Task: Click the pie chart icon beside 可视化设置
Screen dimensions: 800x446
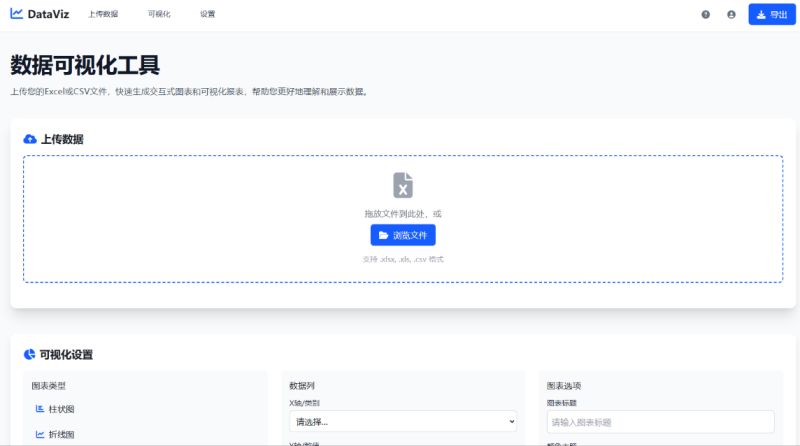Action: point(30,354)
